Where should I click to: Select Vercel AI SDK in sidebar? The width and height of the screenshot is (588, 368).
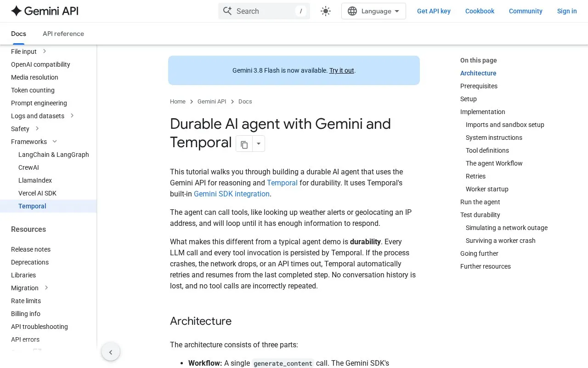[37, 193]
